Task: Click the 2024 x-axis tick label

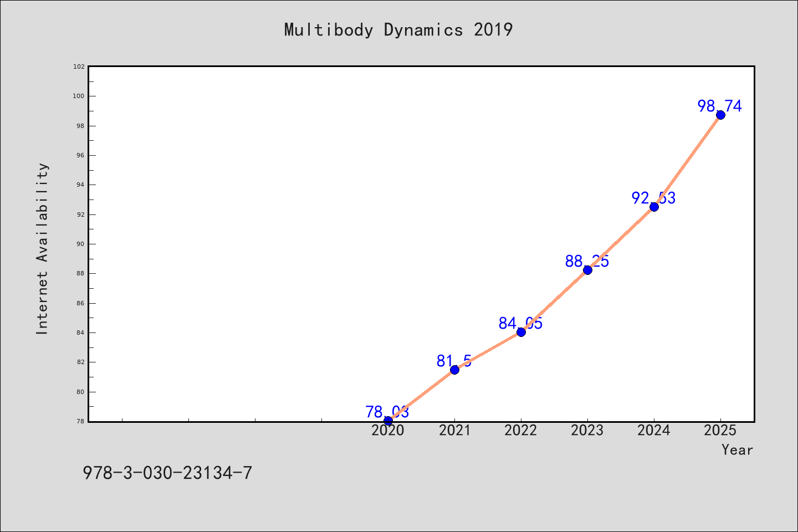Action: pyautogui.click(x=654, y=431)
